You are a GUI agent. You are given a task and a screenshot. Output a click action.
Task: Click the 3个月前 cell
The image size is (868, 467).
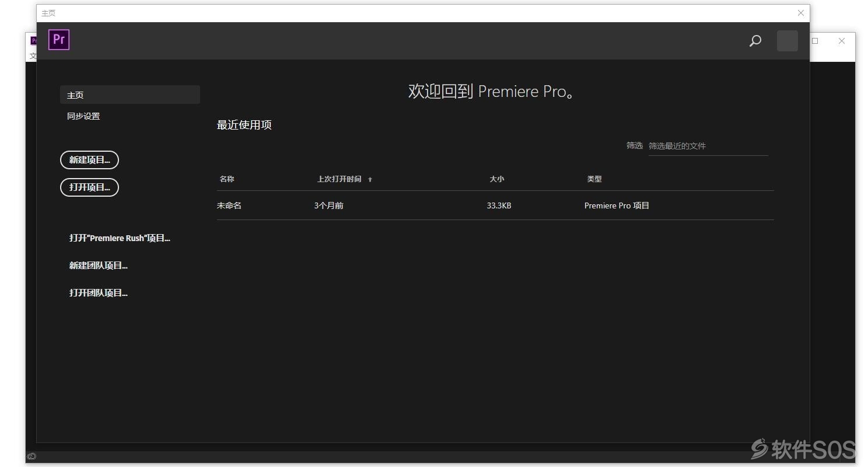tap(328, 205)
